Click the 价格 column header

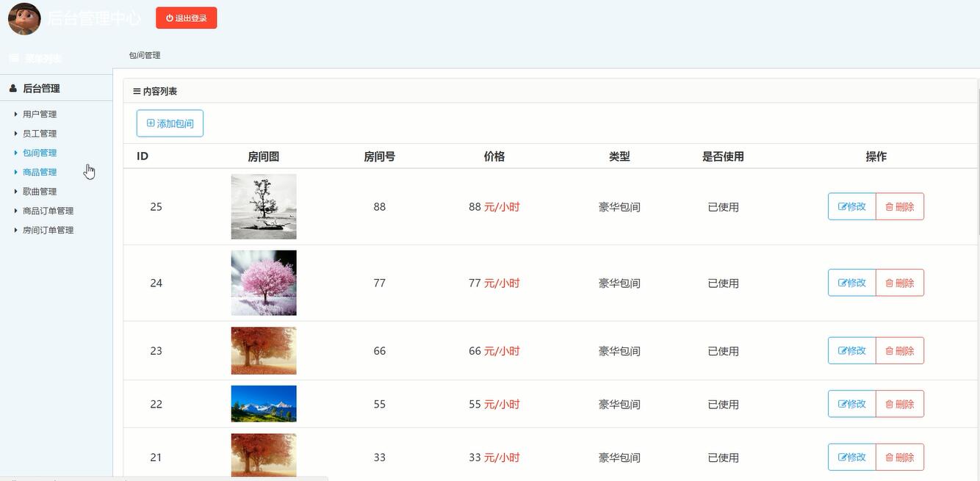(x=494, y=156)
